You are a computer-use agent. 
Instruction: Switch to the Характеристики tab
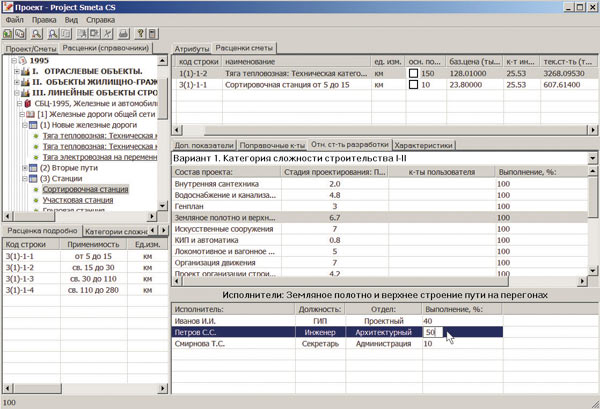pyautogui.click(x=424, y=145)
